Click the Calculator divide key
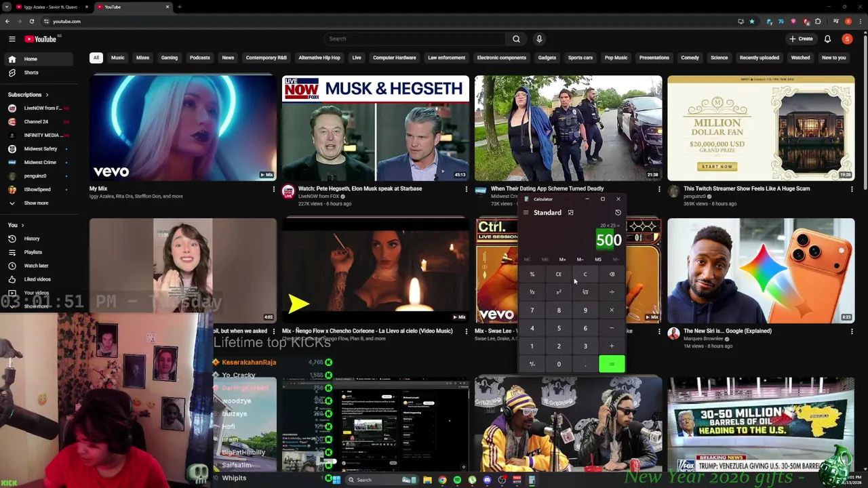Image resolution: width=868 pixels, height=488 pixels. click(x=612, y=292)
